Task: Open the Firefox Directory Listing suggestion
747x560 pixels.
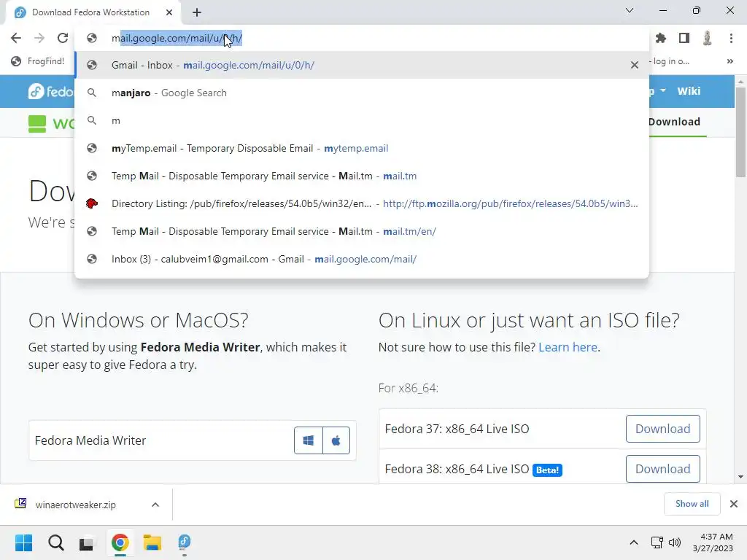Action: pyautogui.click(x=362, y=203)
